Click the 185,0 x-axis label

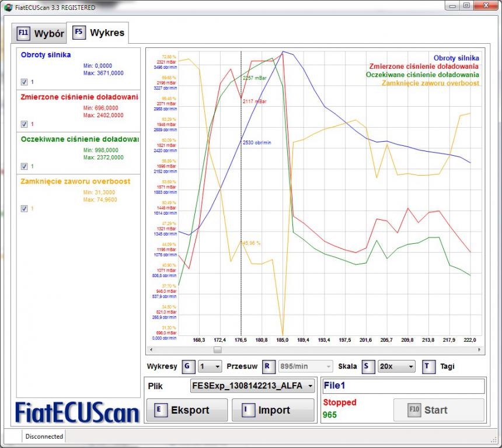click(x=283, y=340)
